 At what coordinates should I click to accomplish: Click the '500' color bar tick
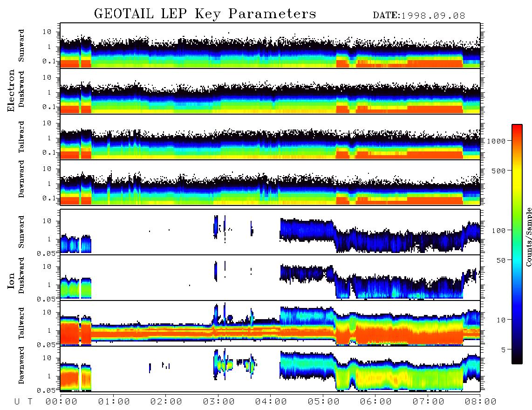click(498, 171)
